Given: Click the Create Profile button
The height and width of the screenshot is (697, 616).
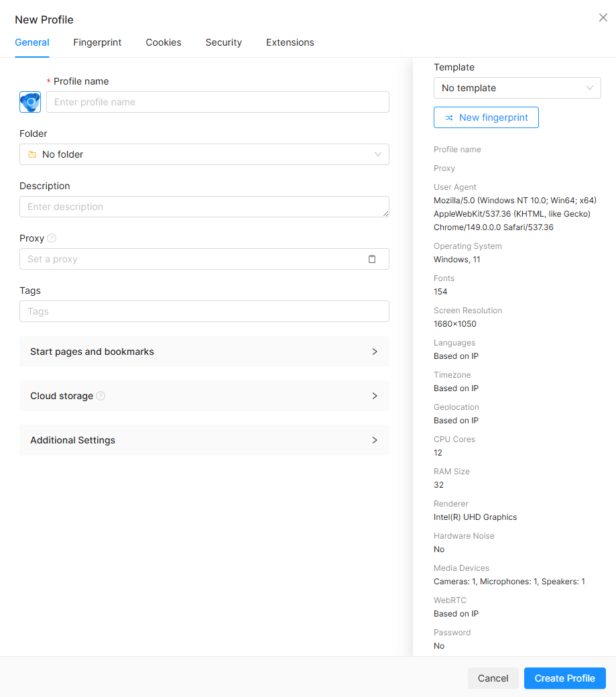Looking at the screenshot, I should 565,678.
